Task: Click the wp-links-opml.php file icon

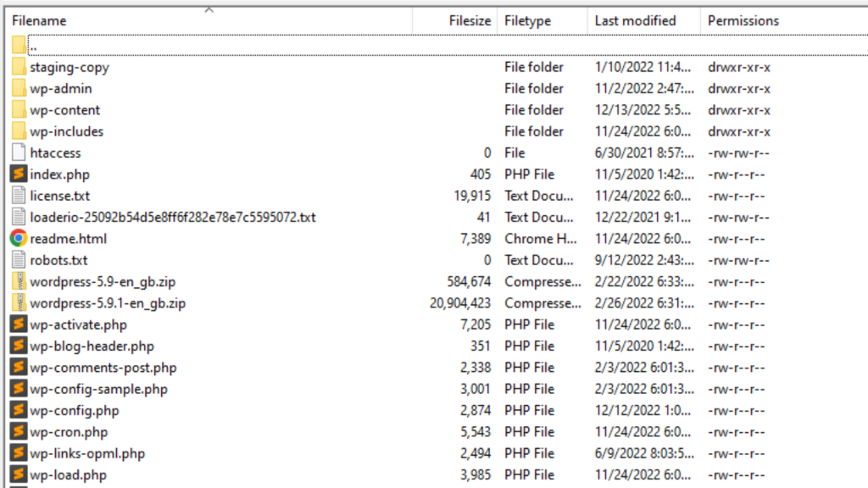Action: [x=19, y=453]
